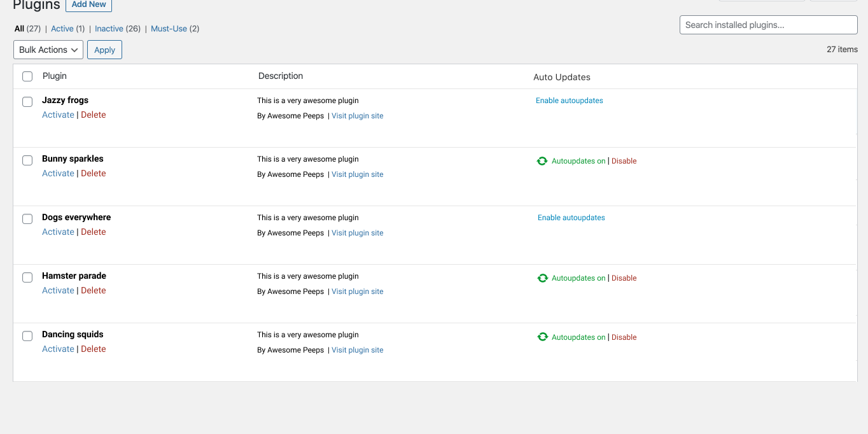Check the Bunny sparkles checkbox
The height and width of the screenshot is (434, 868).
point(27,160)
